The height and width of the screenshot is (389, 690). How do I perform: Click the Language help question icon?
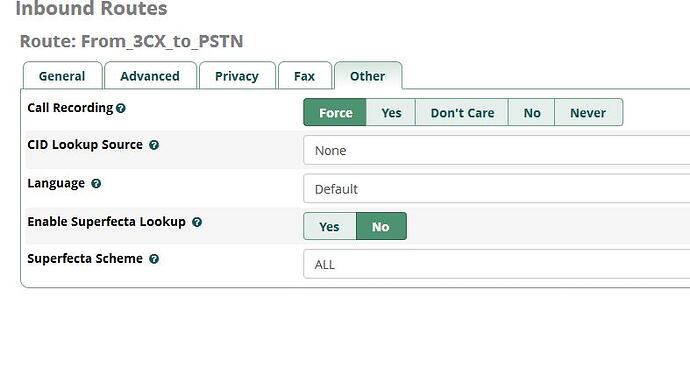(x=96, y=183)
